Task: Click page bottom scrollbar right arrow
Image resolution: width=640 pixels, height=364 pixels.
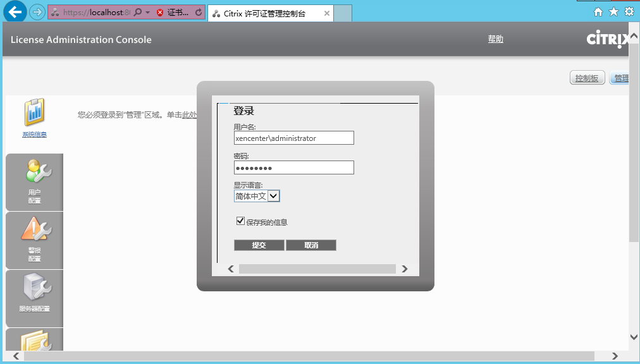Action: point(615,356)
